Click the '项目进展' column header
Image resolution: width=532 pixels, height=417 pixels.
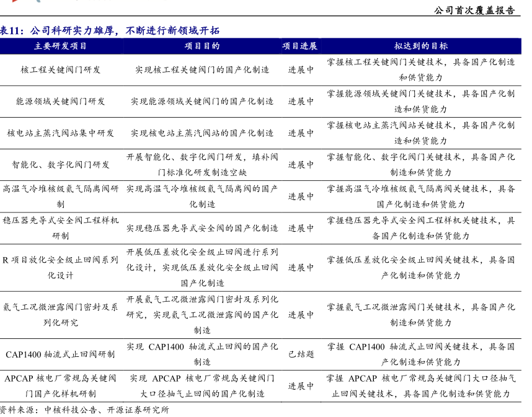[x=300, y=46]
